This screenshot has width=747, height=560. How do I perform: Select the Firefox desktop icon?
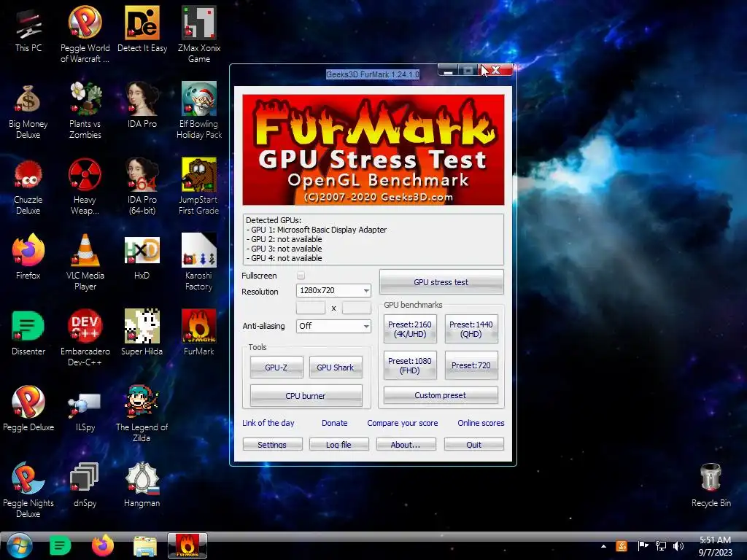tap(28, 257)
